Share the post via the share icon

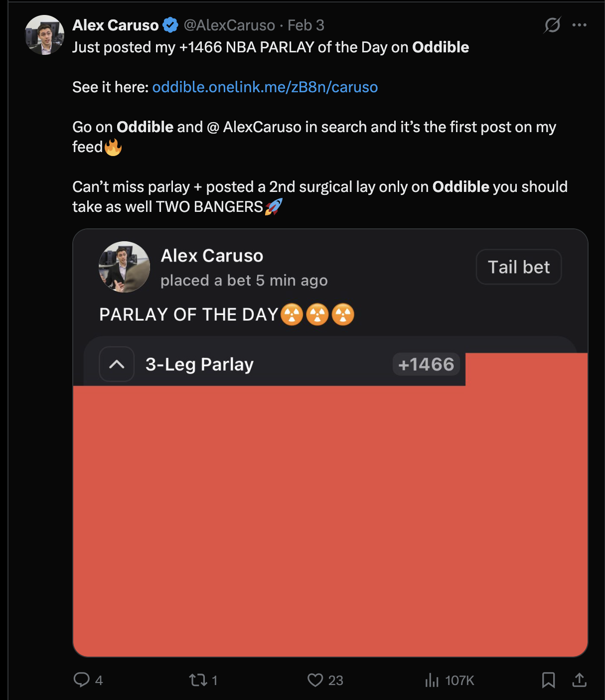click(579, 680)
